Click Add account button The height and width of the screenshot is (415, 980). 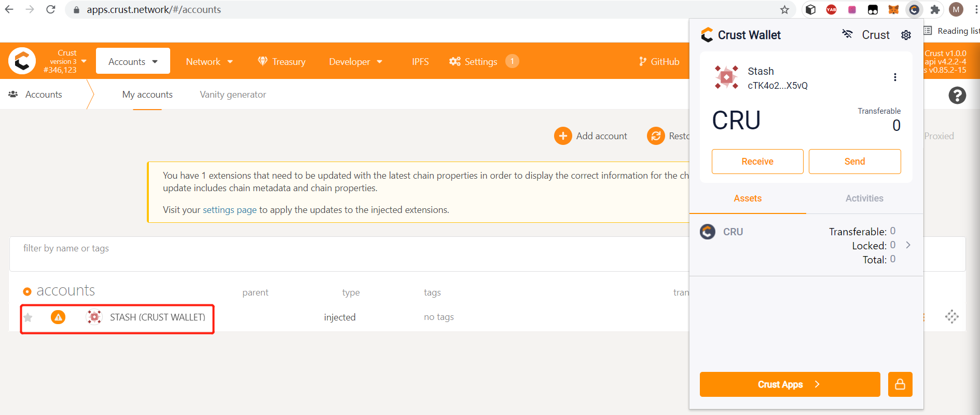[x=591, y=136]
